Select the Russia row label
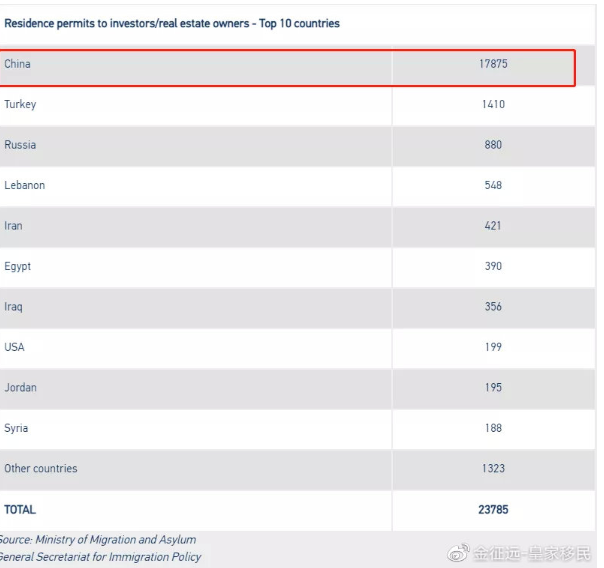This screenshot has height=568, width=604. [x=20, y=145]
